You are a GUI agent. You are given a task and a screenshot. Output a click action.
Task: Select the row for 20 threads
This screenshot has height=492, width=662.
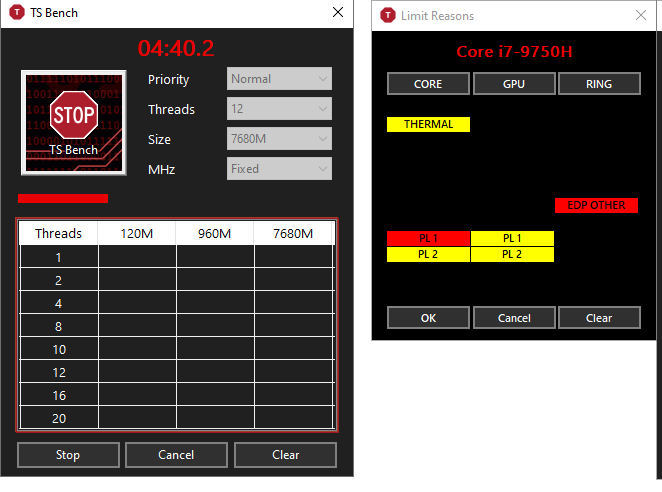point(177,418)
